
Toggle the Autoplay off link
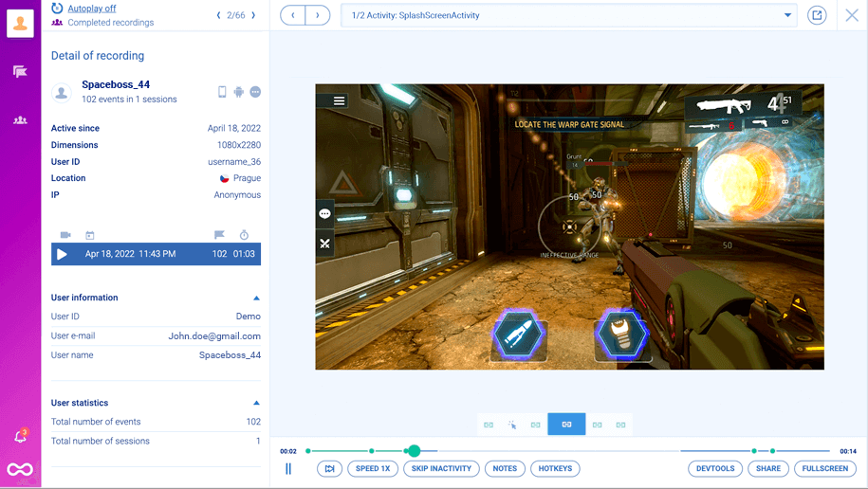pyautogui.click(x=91, y=9)
